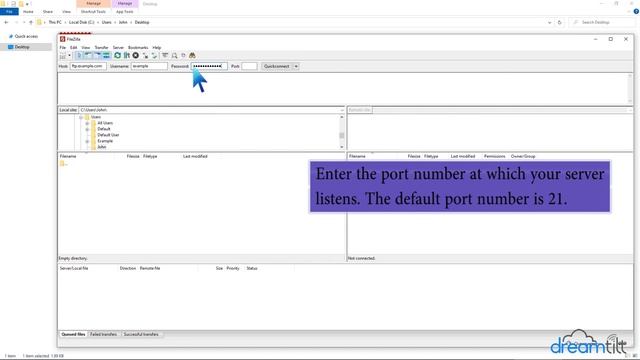The width and height of the screenshot is (640, 360).
Task: Open Explorer's App Tools tab
Action: [124, 12]
